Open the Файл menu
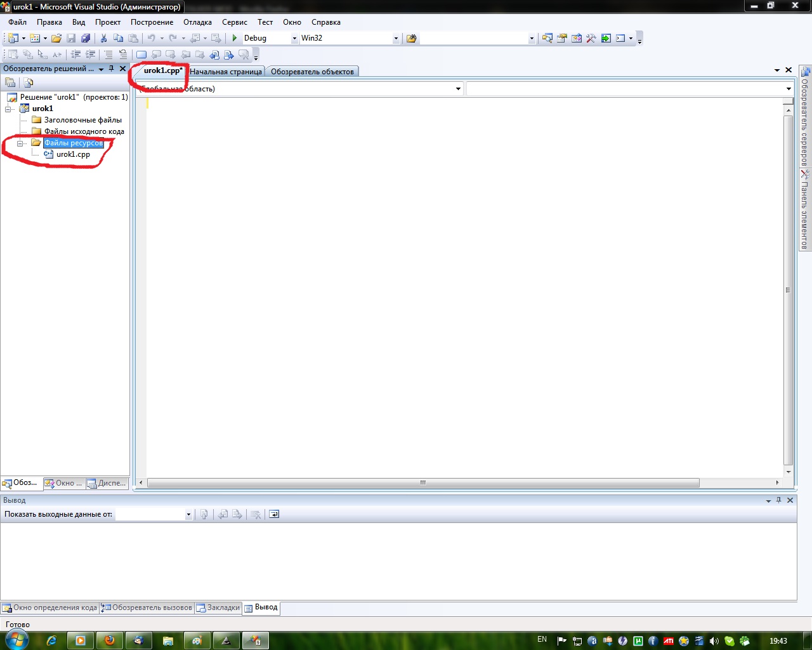The image size is (812, 650). (18, 22)
